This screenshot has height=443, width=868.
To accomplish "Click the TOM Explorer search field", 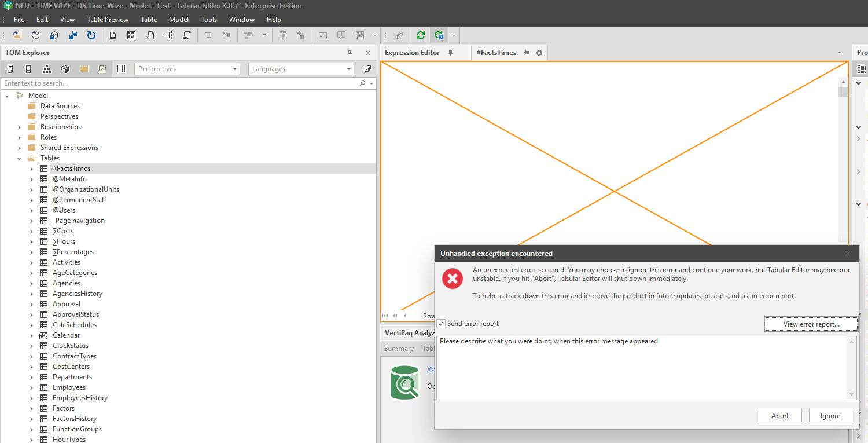I will [181, 83].
